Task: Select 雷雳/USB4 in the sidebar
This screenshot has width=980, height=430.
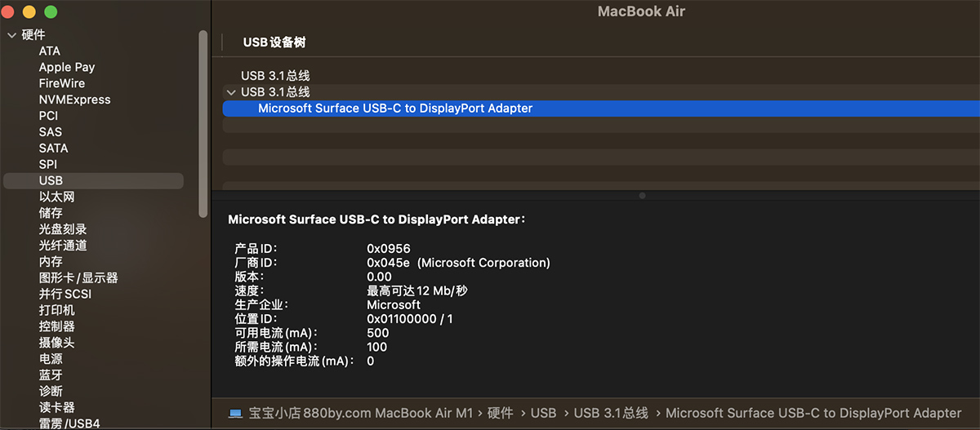Action: tap(69, 423)
